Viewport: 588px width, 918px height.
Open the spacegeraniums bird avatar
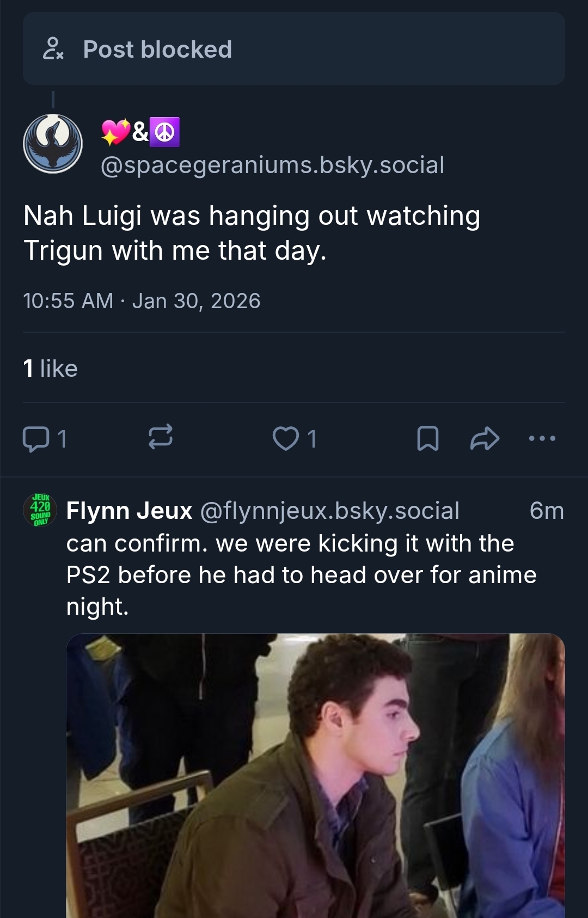click(53, 144)
